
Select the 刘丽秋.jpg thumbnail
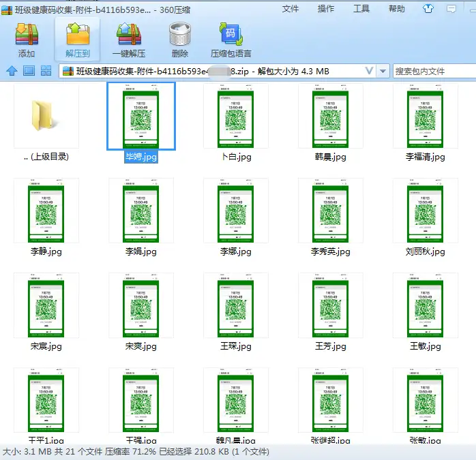(425, 211)
